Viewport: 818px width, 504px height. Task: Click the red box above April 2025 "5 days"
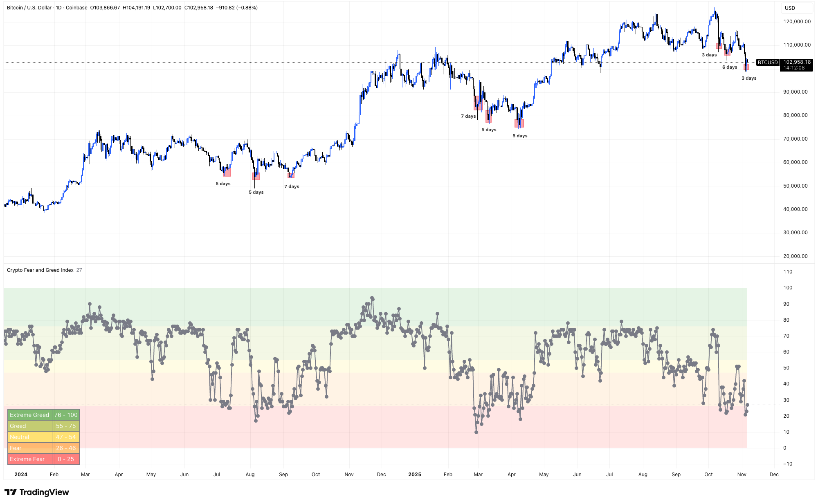click(x=519, y=123)
